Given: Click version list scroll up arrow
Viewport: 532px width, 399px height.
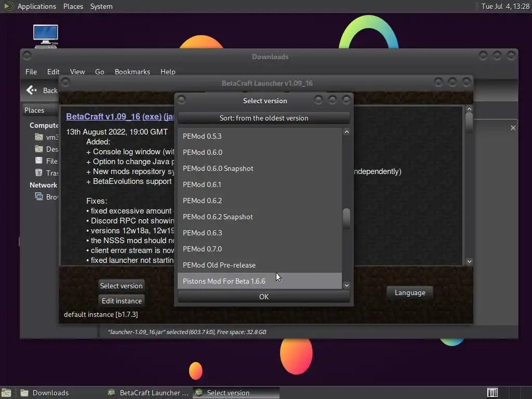Looking at the screenshot, I should coord(347,132).
